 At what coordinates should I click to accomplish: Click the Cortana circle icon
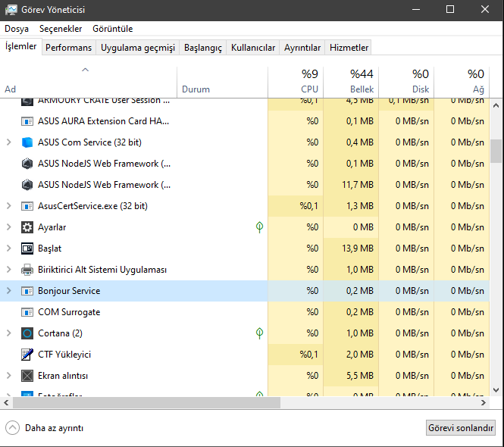[x=27, y=333]
